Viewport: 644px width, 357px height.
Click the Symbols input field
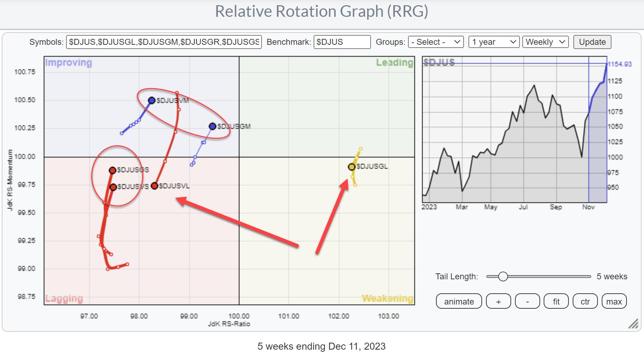[x=164, y=42]
